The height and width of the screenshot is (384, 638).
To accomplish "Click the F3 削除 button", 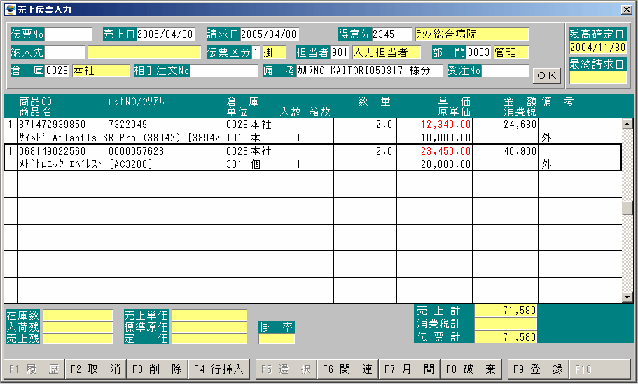I will (157, 369).
